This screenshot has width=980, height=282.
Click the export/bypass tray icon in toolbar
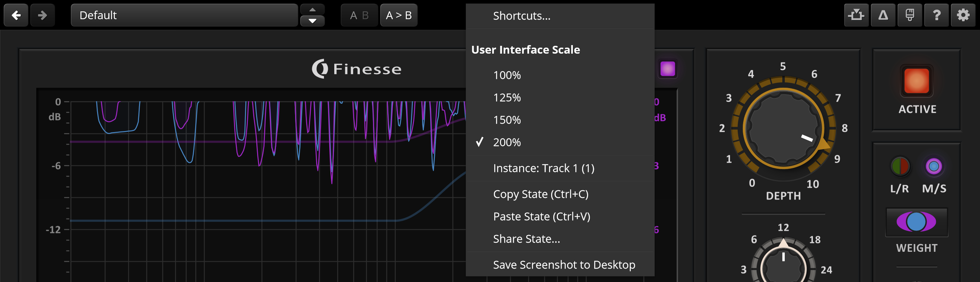pos(856,15)
